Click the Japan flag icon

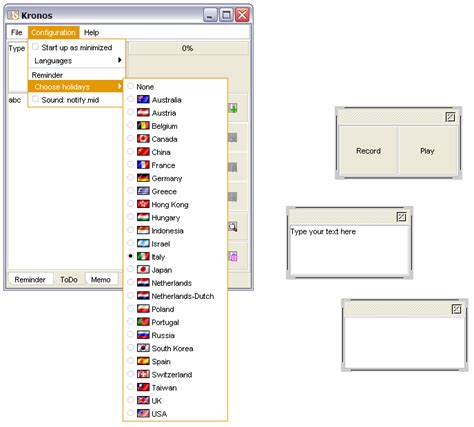[143, 269]
